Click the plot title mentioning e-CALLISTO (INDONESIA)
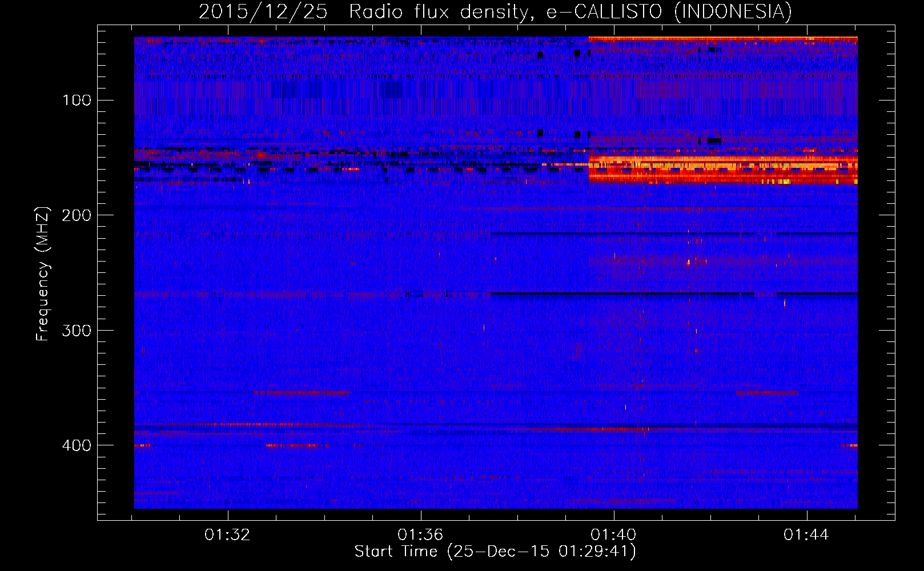 (x=495, y=11)
